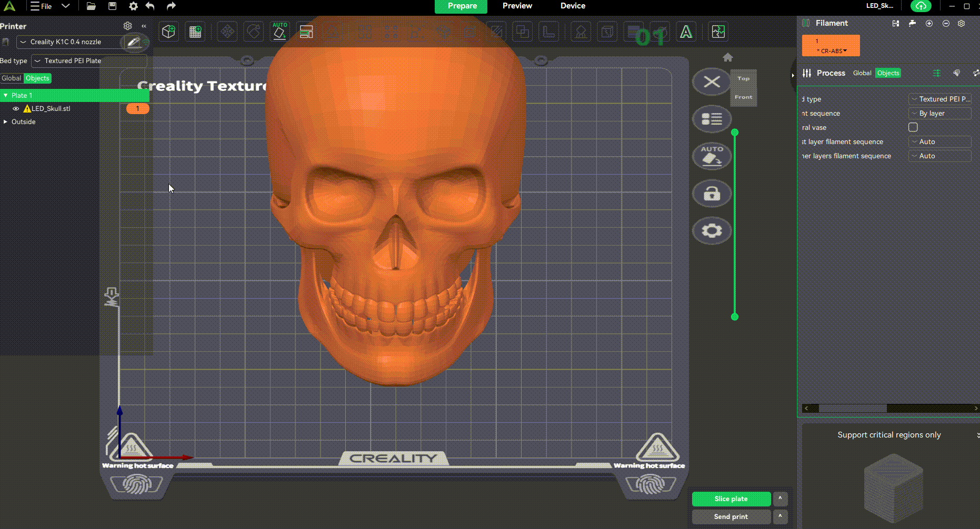Open the File menu chevron

[x=66, y=6]
